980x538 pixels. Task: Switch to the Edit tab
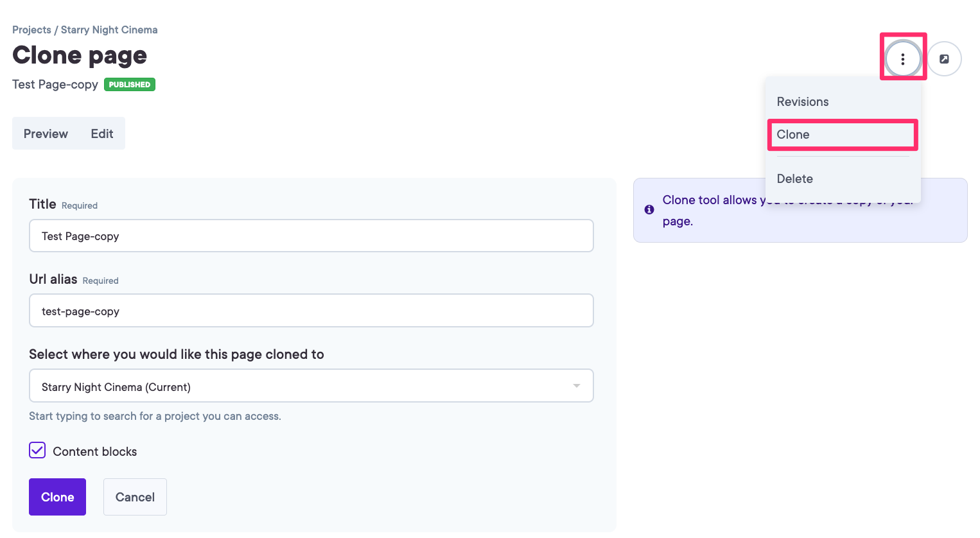[101, 134]
